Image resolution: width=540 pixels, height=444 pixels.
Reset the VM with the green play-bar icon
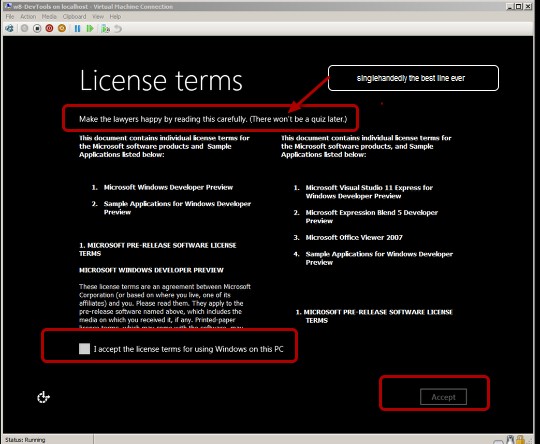90,29
